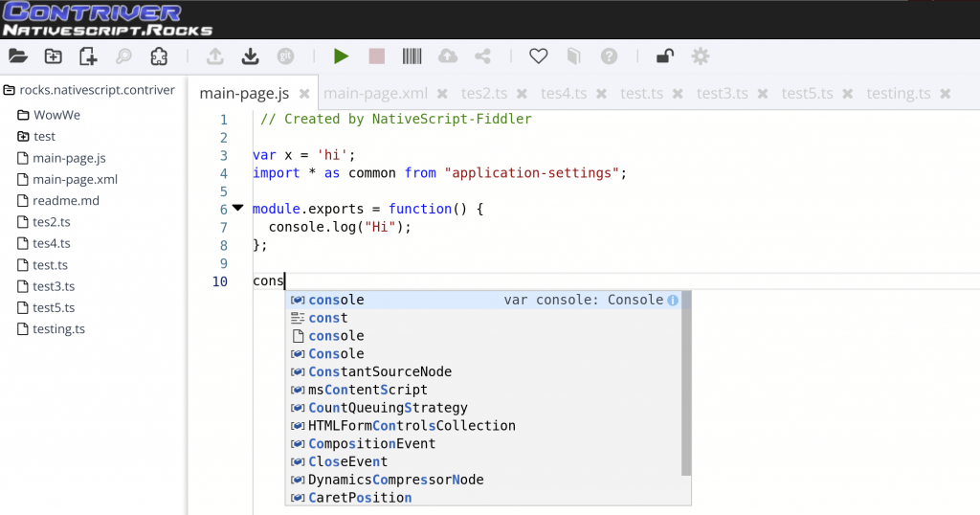This screenshot has width=980, height=515.
Task: Collapse code fold arrow on line 6
Action: [x=237, y=208]
